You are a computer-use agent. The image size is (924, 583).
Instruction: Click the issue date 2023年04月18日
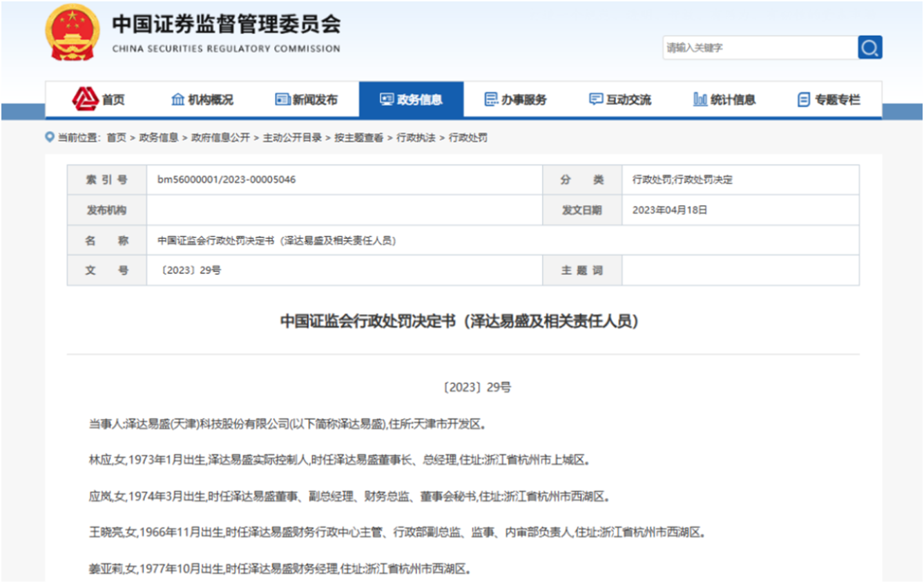click(670, 210)
